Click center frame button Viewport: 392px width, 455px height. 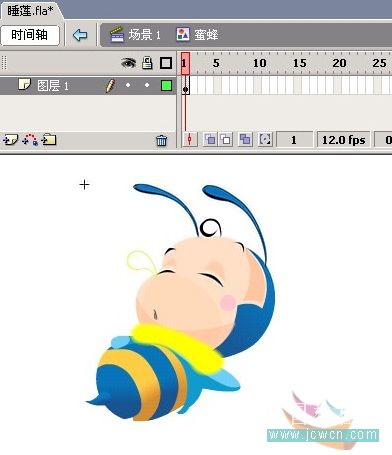(189, 139)
